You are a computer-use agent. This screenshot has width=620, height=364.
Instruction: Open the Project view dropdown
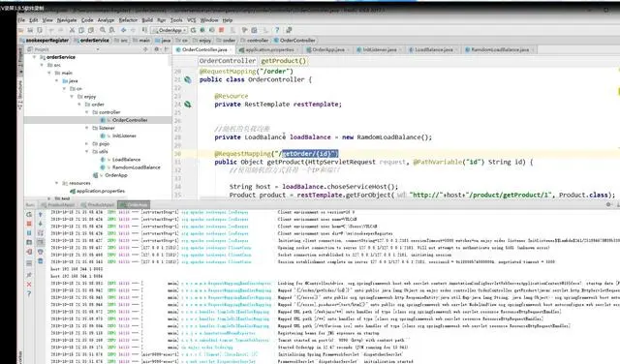point(98,49)
